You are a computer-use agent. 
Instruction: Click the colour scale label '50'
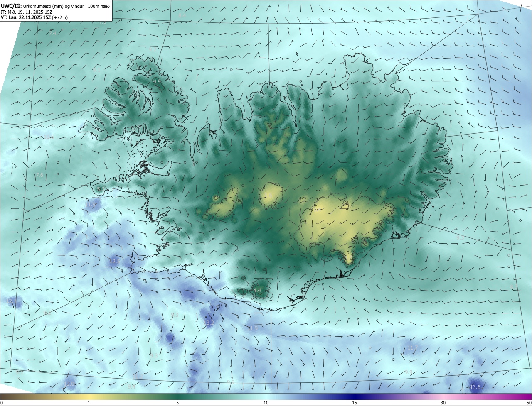click(529, 403)
